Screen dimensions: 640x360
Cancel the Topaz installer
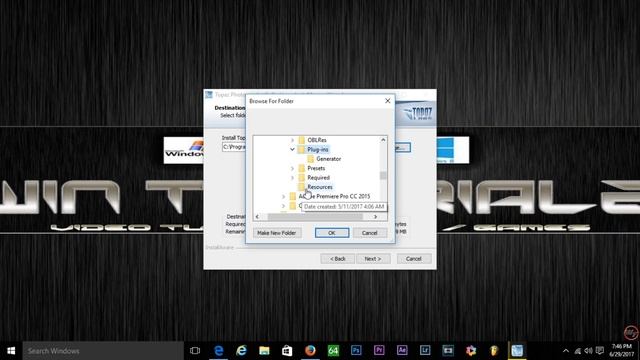point(414,259)
